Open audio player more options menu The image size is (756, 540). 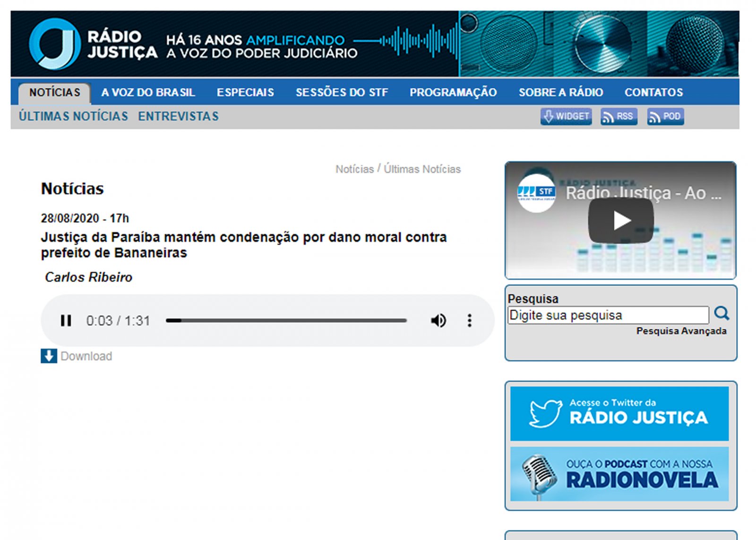click(469, 321)
